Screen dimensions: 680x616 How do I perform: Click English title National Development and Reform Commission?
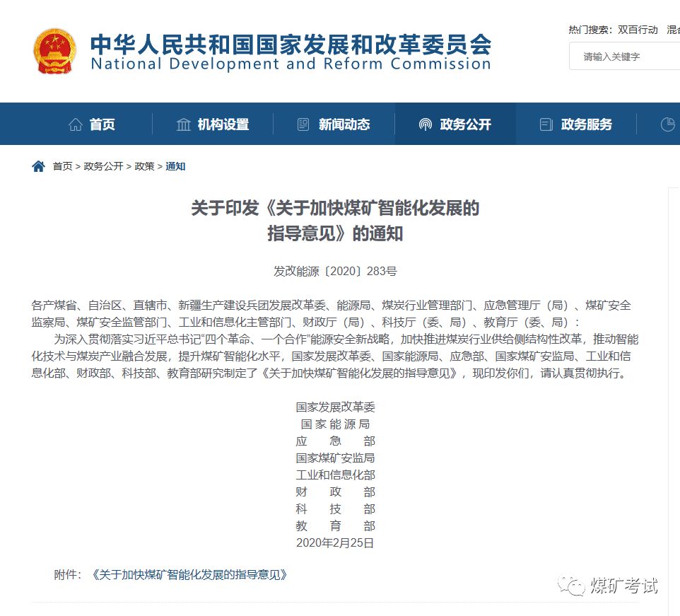click(291, 64)
